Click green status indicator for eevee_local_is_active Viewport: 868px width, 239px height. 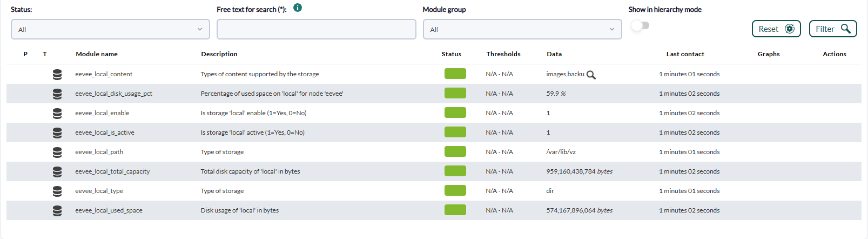(455, 132)
